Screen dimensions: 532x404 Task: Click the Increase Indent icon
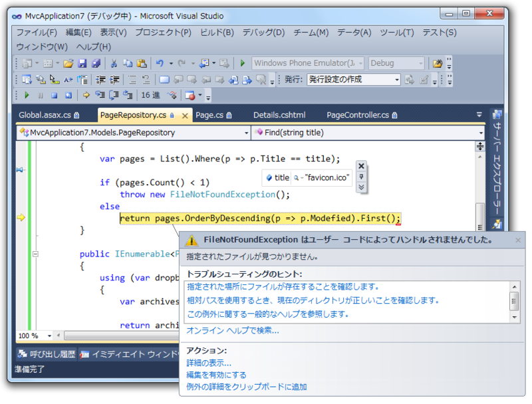click(x=114, y=80)
